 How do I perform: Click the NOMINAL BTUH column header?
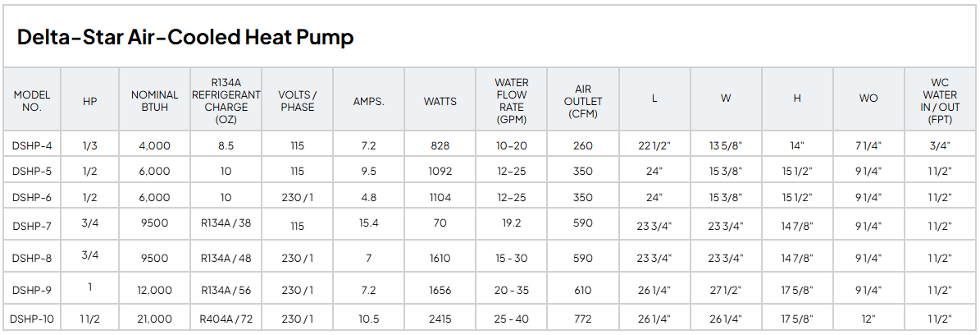150,101
